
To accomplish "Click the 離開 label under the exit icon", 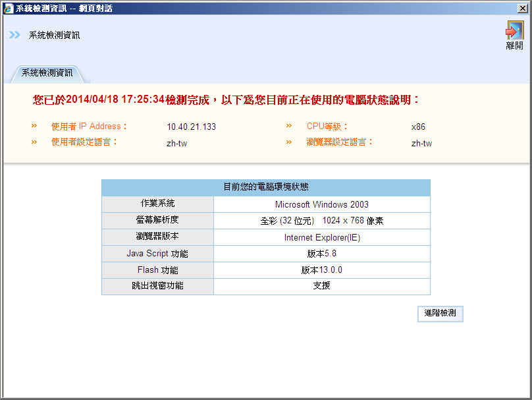I will coord(514,45).
